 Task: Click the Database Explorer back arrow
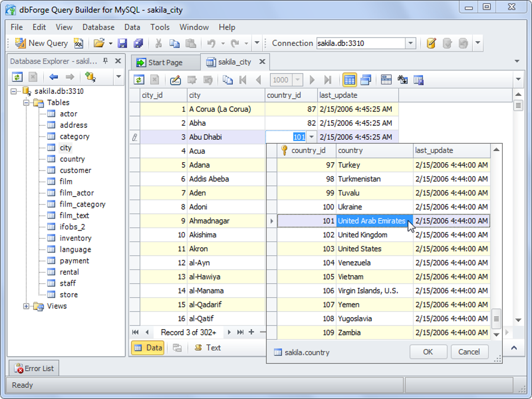tap(54, 77)
